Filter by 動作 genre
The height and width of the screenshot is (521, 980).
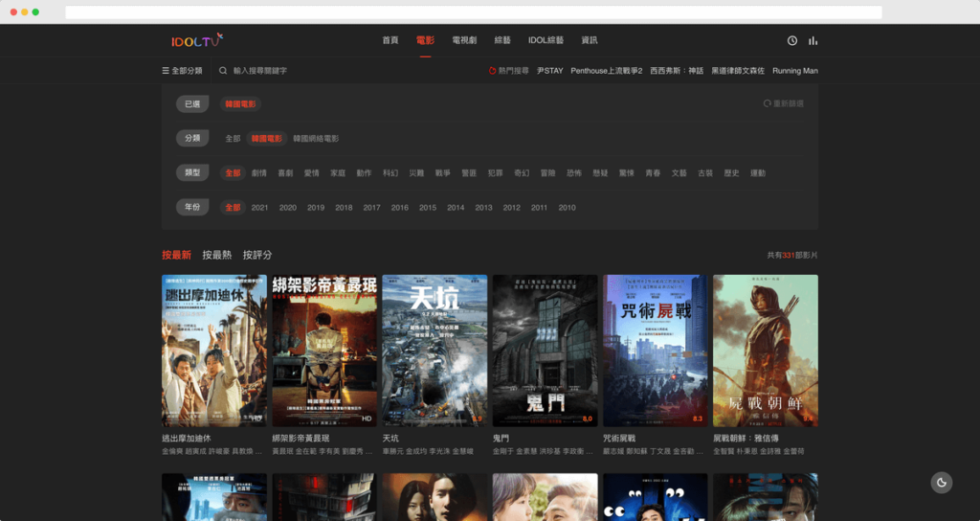[364, 172]
